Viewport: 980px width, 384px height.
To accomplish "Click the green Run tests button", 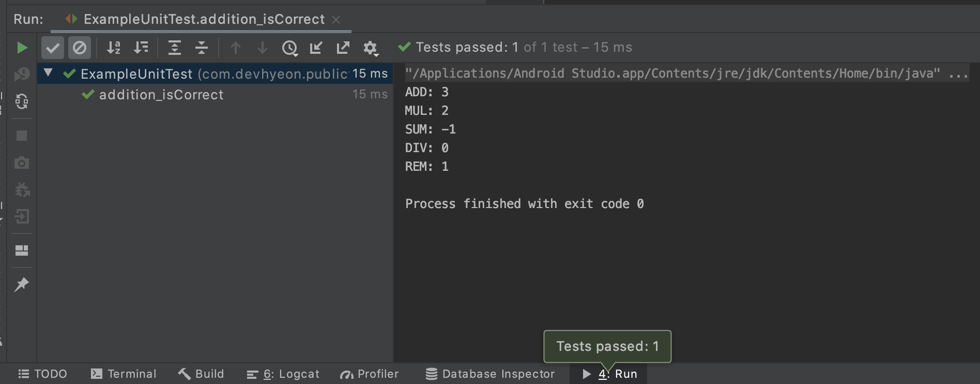I will (x=22, y=48).
